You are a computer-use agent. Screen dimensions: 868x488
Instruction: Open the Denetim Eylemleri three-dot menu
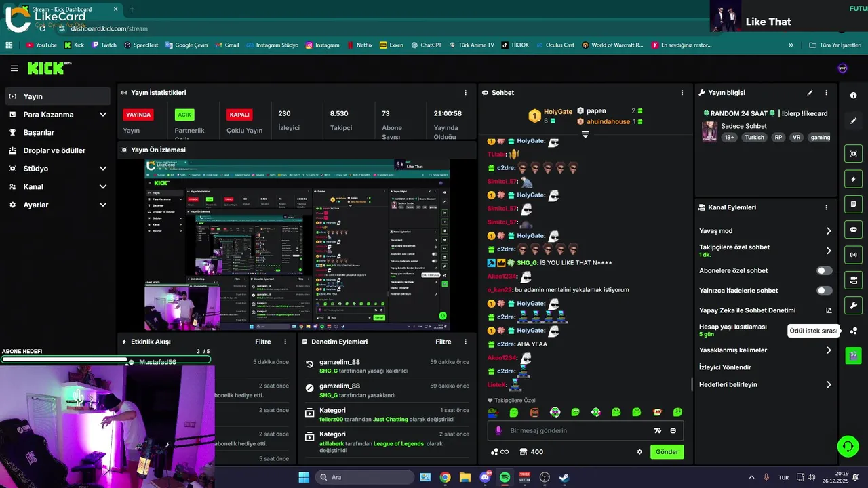tap(465, 342)
